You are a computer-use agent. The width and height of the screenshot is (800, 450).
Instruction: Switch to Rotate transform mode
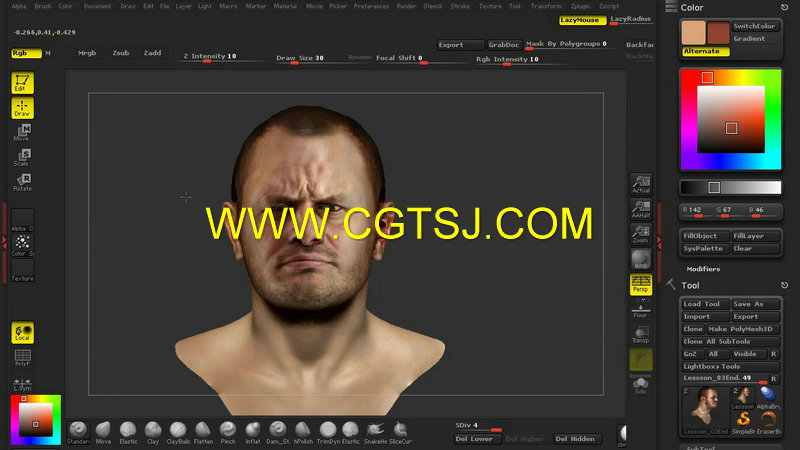coord(22,183)
